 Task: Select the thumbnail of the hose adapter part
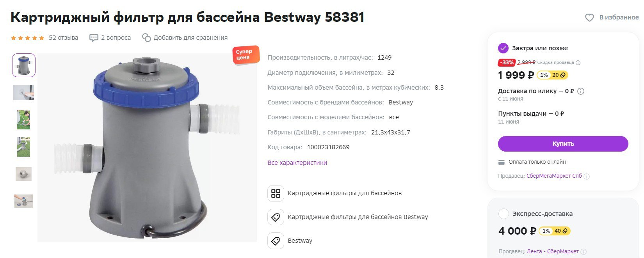[24, 174]
